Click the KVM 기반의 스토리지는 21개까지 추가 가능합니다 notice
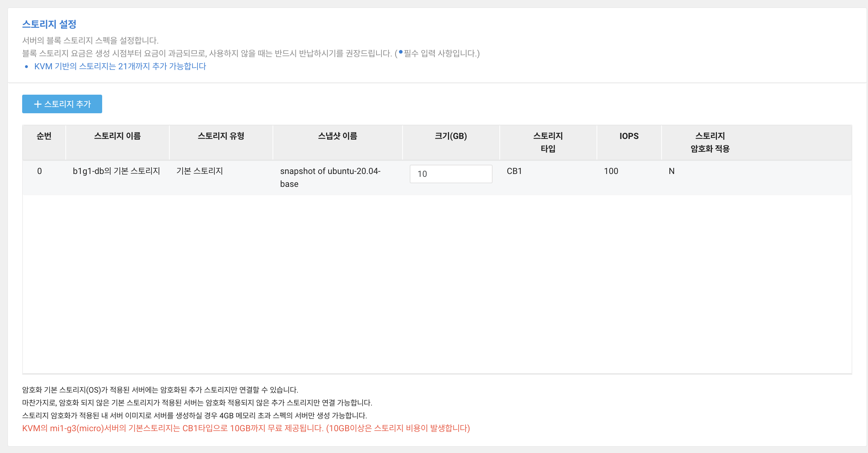The width and height of the screenshot is (868, 453). [120, 66]
